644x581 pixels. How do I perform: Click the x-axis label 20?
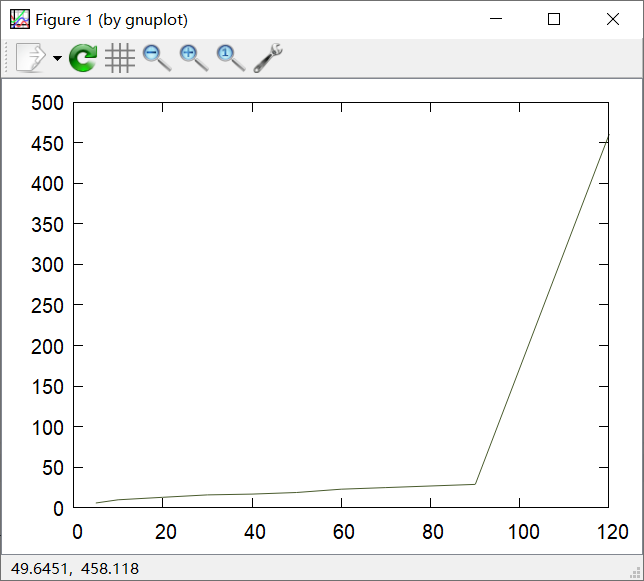166,532
